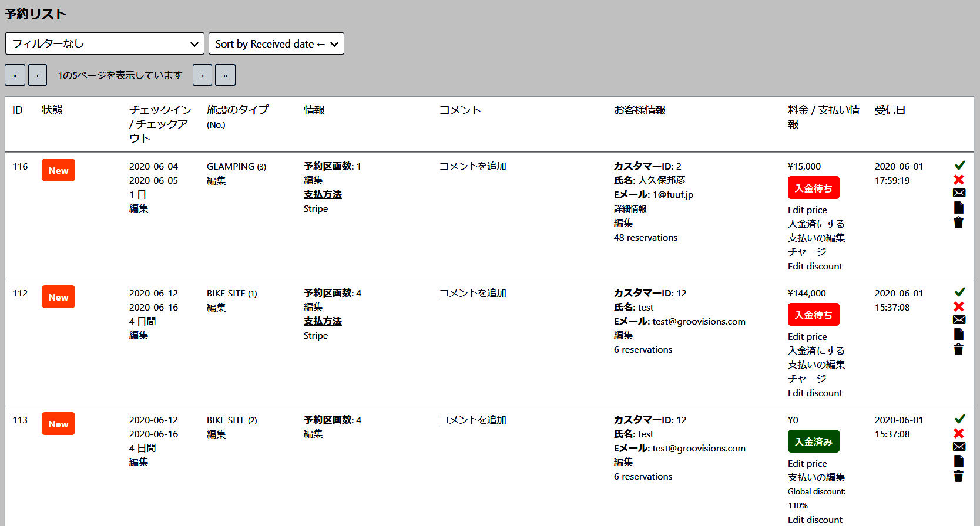Click コメントを追加 for reservation 112
The height and width of the screenshot is (526, 980).
point(472,293)
